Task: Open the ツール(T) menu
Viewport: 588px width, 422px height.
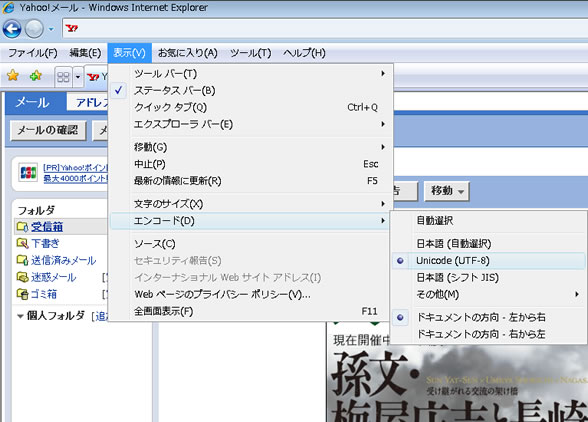Action: pos(250,53)
